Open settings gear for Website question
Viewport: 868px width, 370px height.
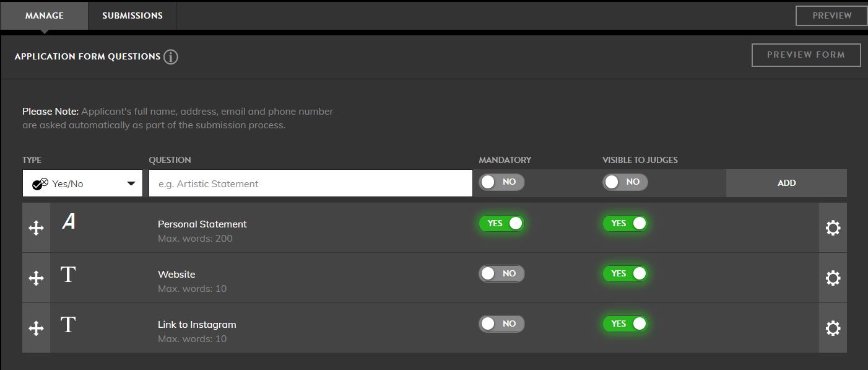click(833, 278)
